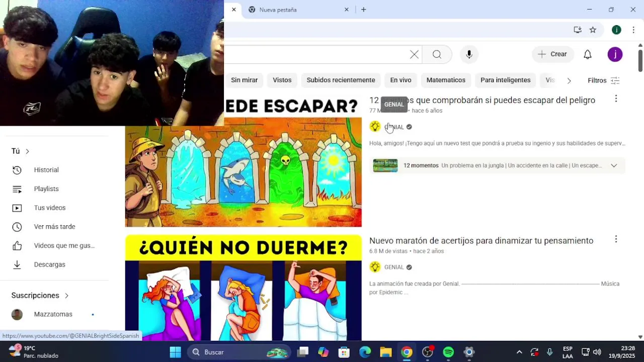Select the Matematicos filter chip
This screenshot has width=644, height=362.
446,80
